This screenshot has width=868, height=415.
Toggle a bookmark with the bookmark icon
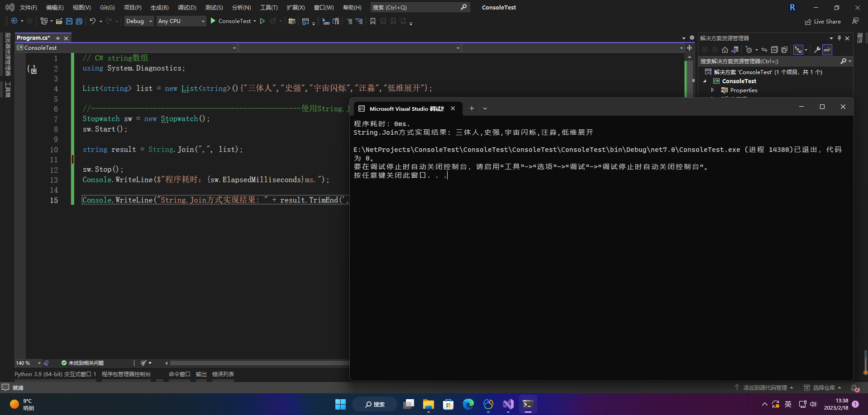[373, 21]
